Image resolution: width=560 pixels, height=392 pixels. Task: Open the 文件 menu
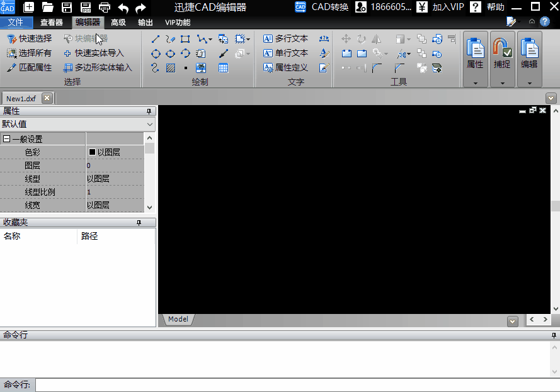tap(16, 23)
